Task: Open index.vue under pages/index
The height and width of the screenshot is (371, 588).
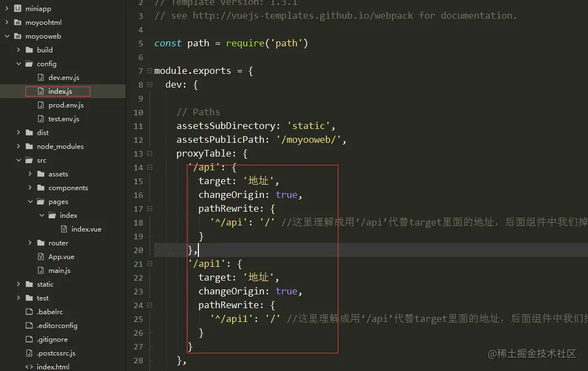Action: tap(87, 229)
